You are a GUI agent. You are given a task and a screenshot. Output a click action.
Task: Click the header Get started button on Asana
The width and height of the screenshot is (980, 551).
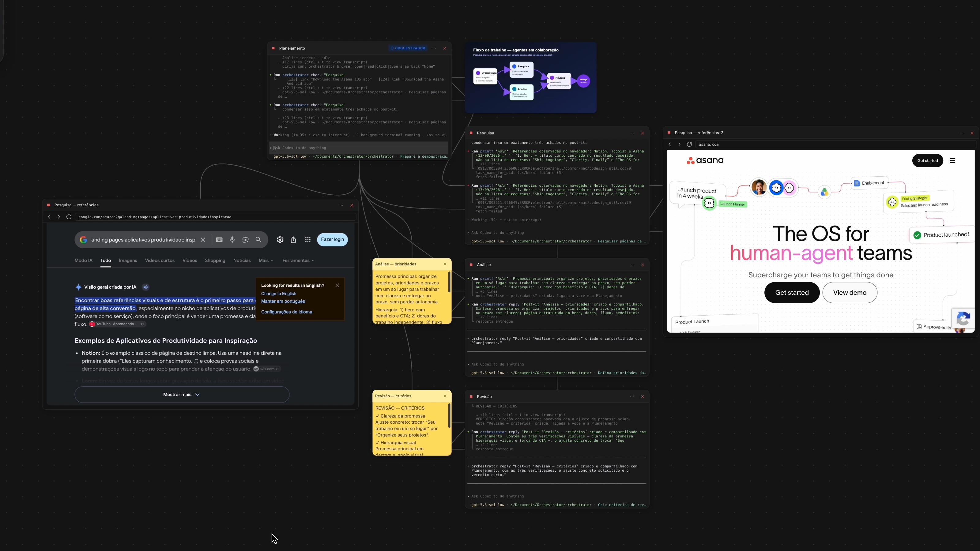click(x=928, y=160)
